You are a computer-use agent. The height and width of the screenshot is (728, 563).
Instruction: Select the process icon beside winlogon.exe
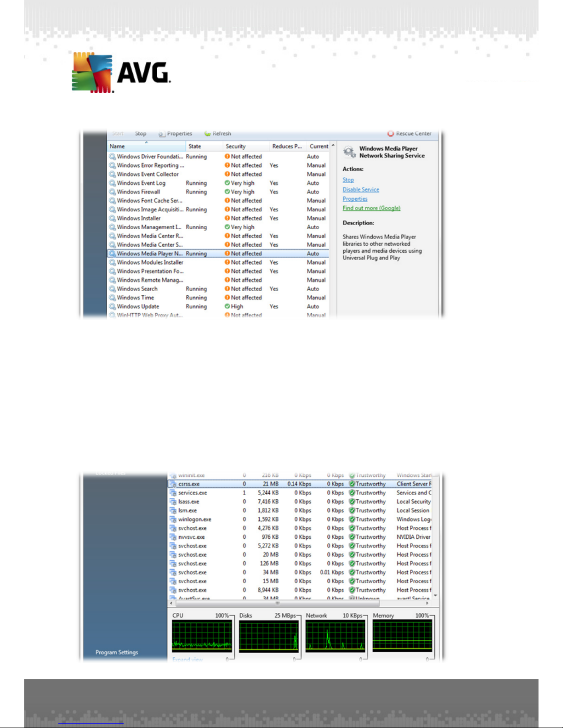[173, 519]
